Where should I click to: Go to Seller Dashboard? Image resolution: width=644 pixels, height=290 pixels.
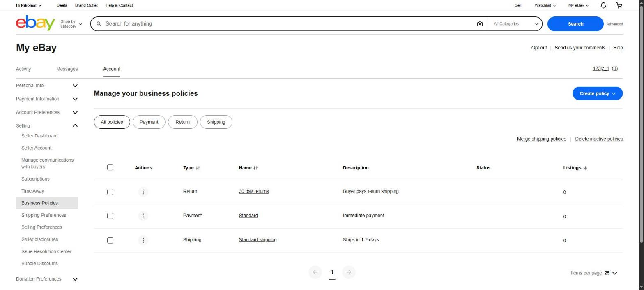click(39, 136)
